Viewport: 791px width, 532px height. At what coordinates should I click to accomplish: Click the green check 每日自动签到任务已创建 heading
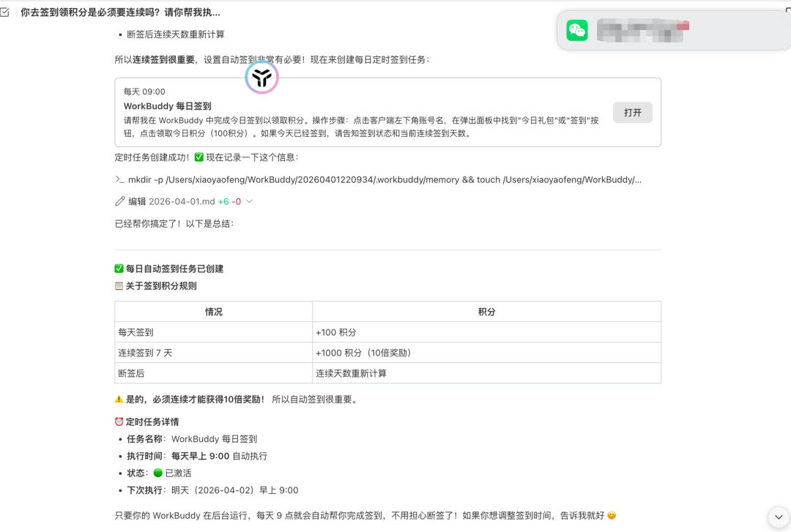tap(169, 269)
